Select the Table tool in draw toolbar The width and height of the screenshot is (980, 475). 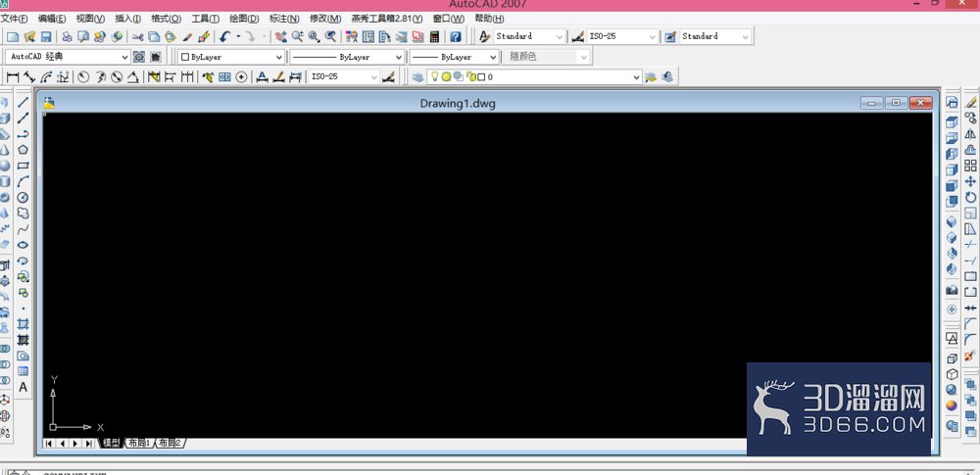pyautogui.click(x=24, y=371)
